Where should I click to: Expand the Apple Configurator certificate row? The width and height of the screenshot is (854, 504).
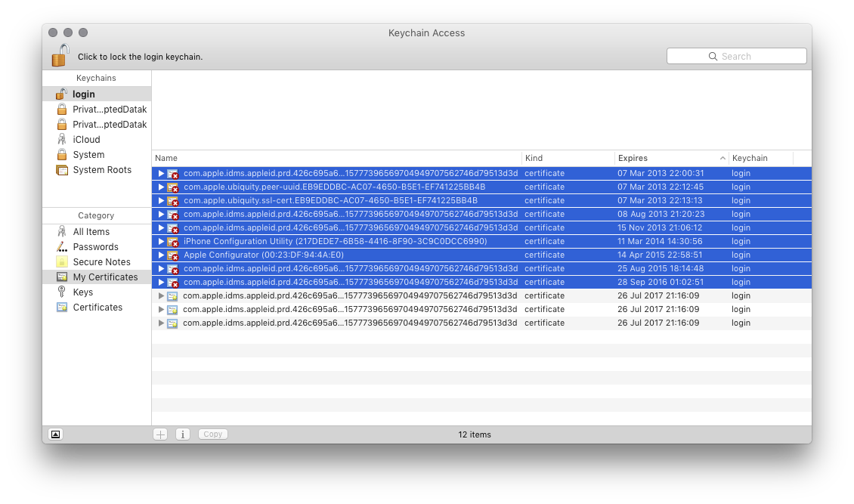point(161,255)
